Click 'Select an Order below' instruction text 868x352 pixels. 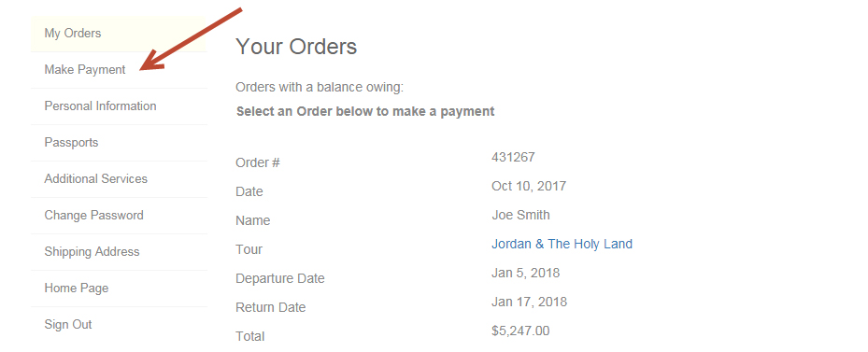[365, 111]
